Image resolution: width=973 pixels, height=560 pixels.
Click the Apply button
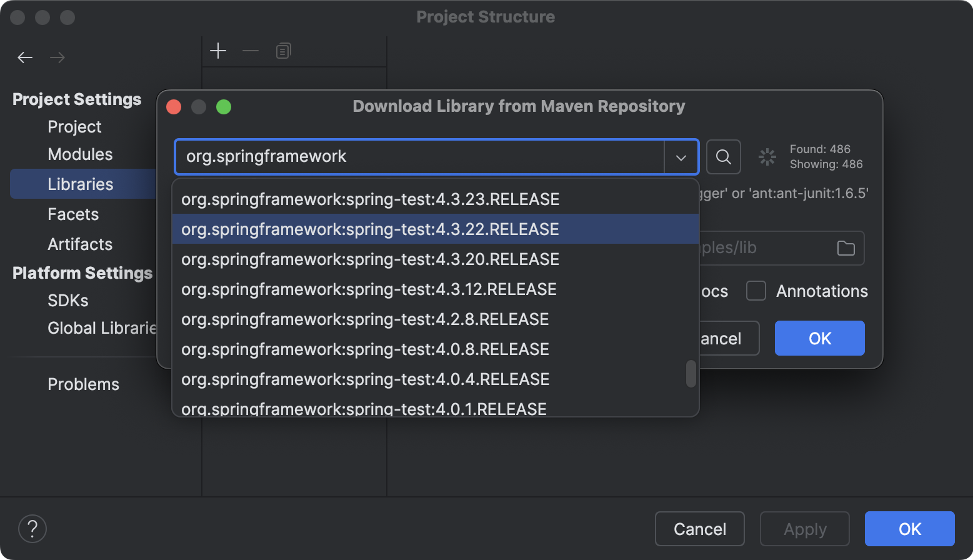(x=804, y=528)
